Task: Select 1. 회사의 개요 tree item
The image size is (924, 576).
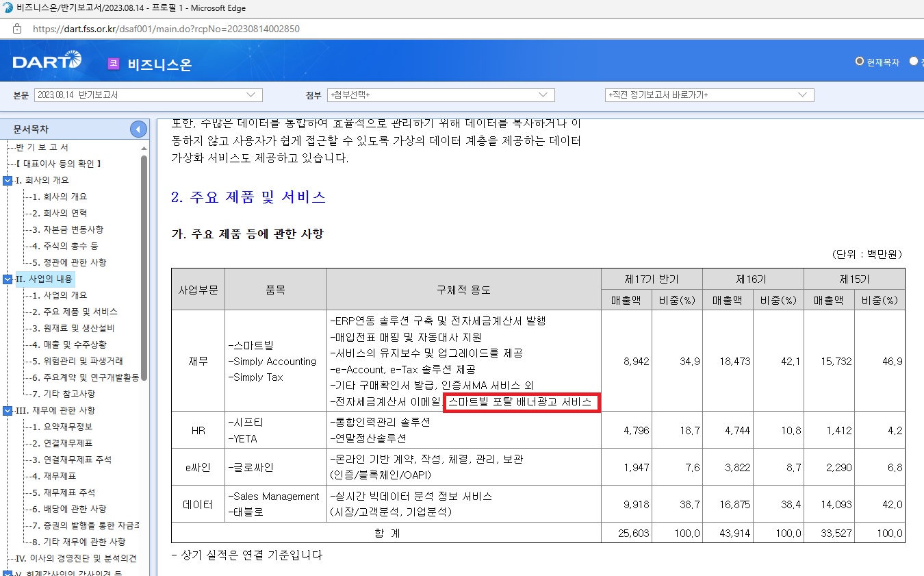Action: [60, 197]
